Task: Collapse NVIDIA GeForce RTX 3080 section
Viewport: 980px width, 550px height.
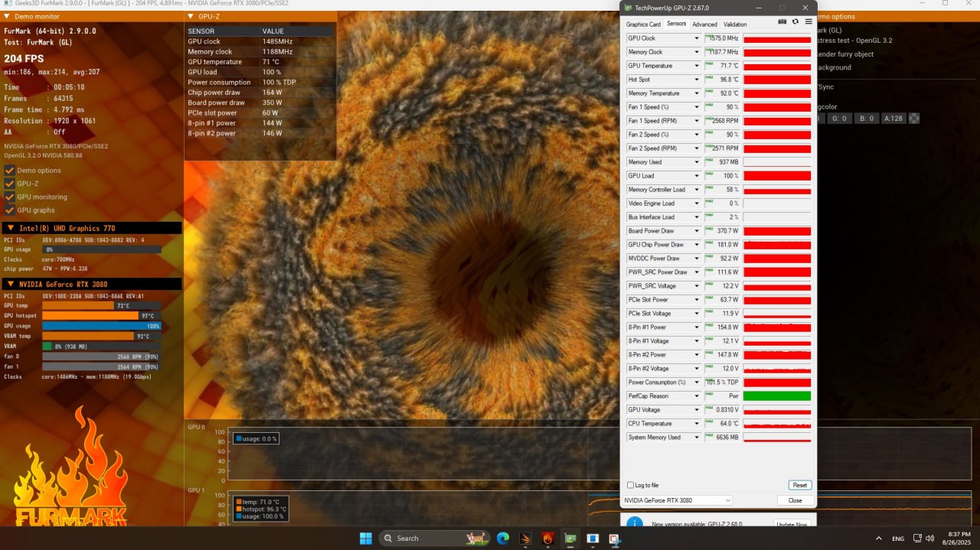Action: coord(11,284)
